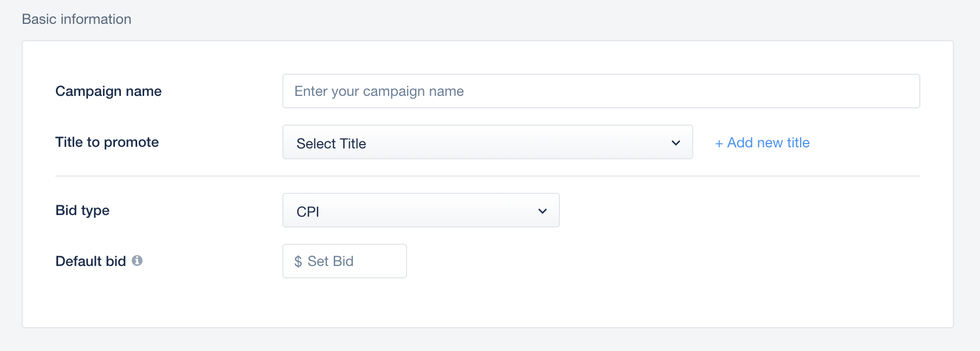Screen dimensions: 980x351
Task: Open the Select Title dropdown
Action: [488, 142]
